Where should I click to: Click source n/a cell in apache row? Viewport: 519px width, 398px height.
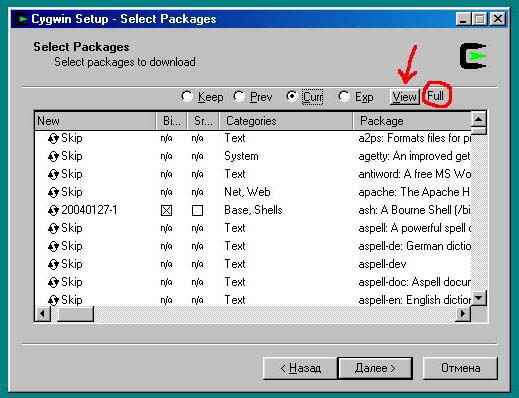(197, 192)
